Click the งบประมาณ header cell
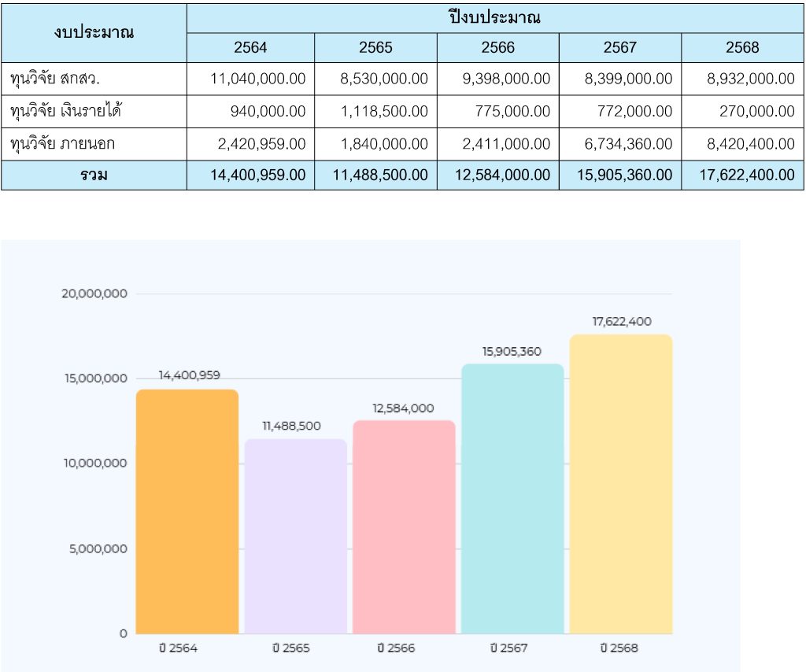806x672 pixels. (94, 33)
